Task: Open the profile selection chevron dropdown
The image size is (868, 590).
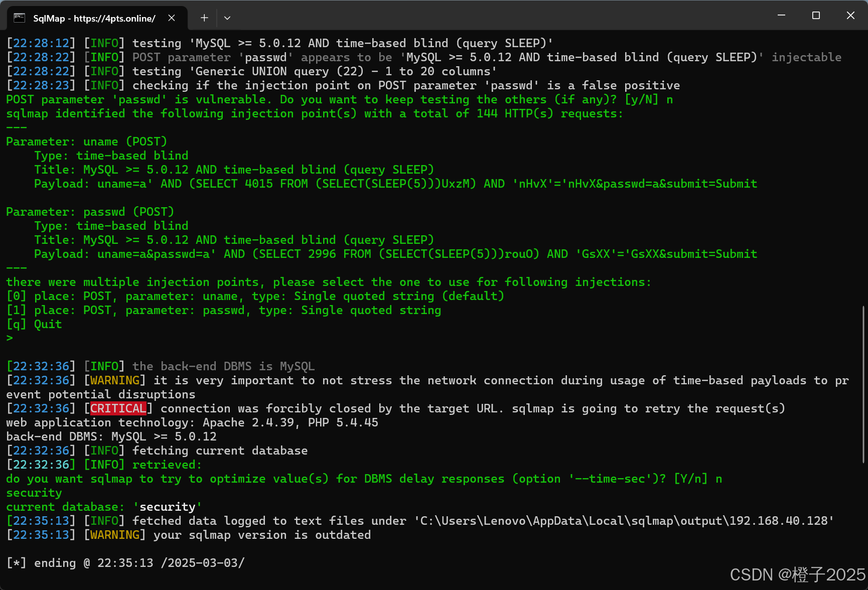Action: (227, 18)
